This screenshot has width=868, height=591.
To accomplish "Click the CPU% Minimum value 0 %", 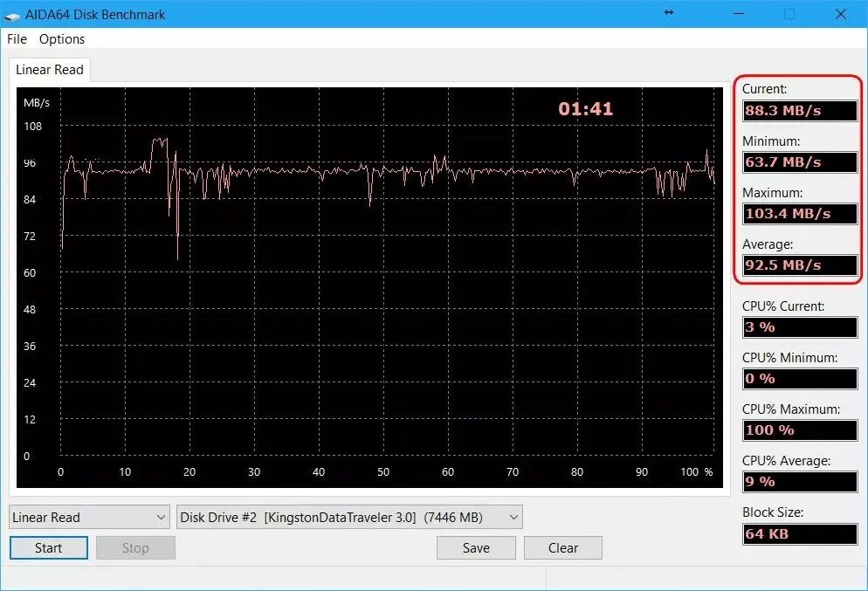I will point(800,379).
